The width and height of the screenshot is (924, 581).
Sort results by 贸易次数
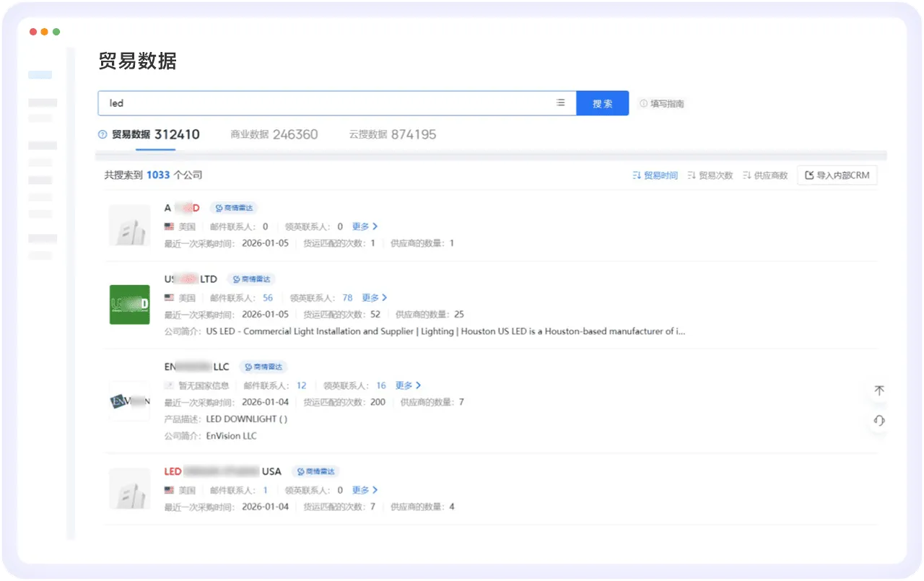pos(710,175)
